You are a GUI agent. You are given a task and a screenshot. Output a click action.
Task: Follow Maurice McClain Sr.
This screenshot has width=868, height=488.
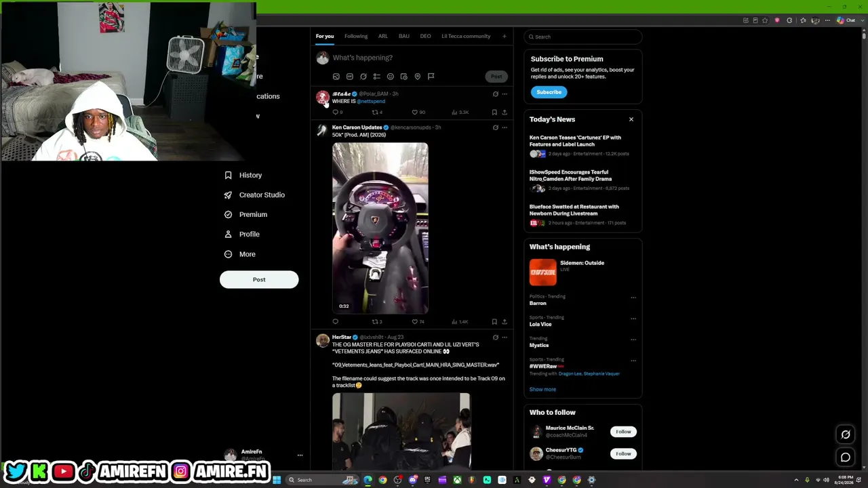pyautogui.click(x=623, y=432)
